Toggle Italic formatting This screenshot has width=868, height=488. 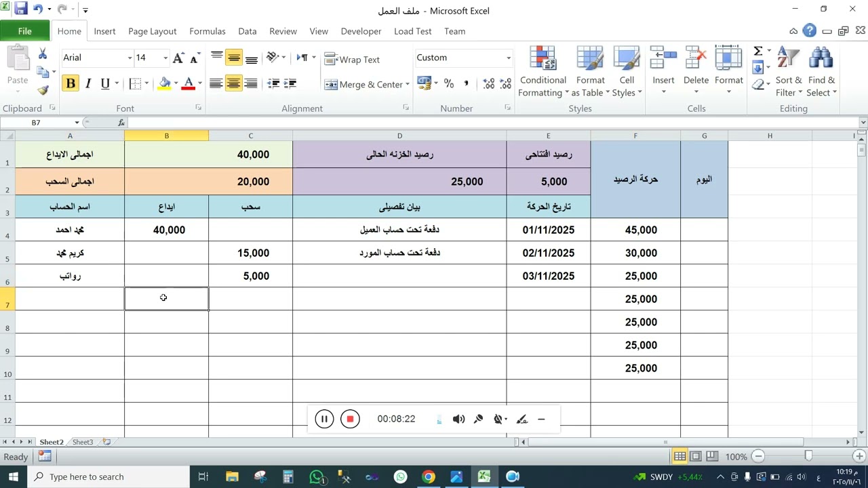coord(87,83)
